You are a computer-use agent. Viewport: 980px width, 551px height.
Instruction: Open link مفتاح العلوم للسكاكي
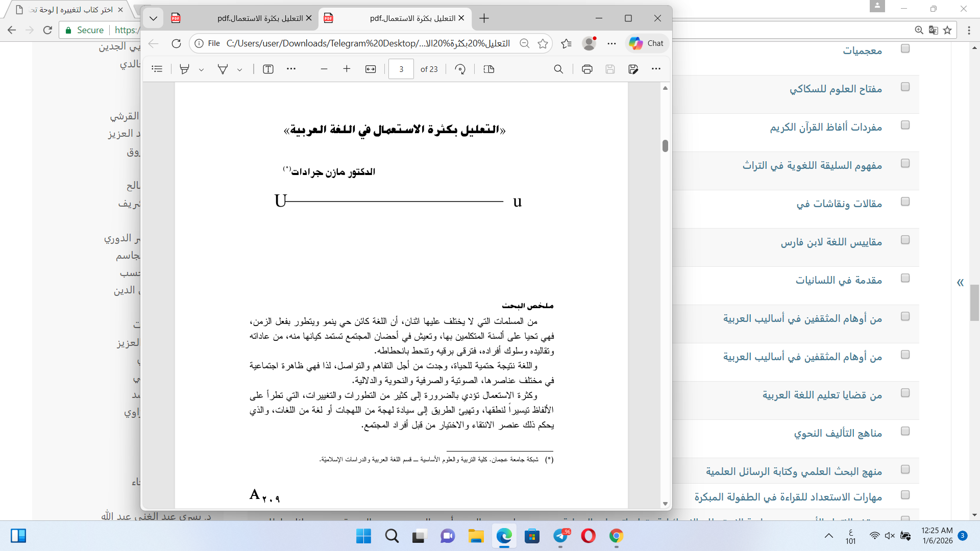click(836, 89)
